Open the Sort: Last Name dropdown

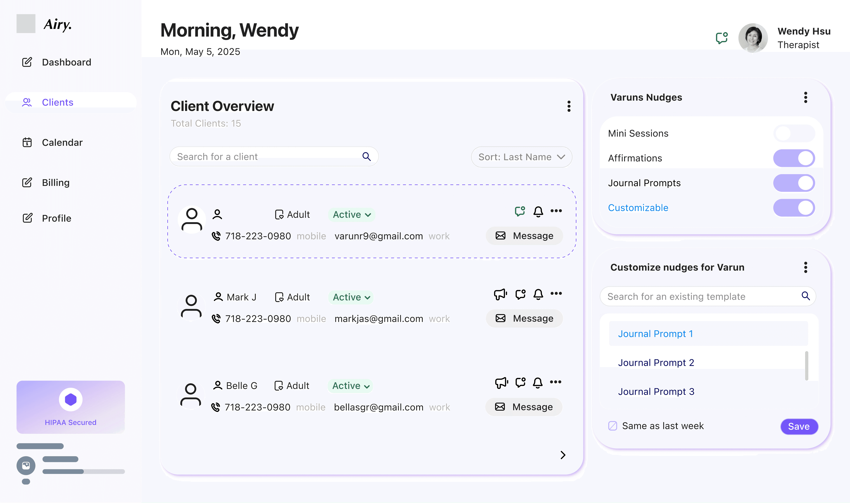(x=521, y=157)
